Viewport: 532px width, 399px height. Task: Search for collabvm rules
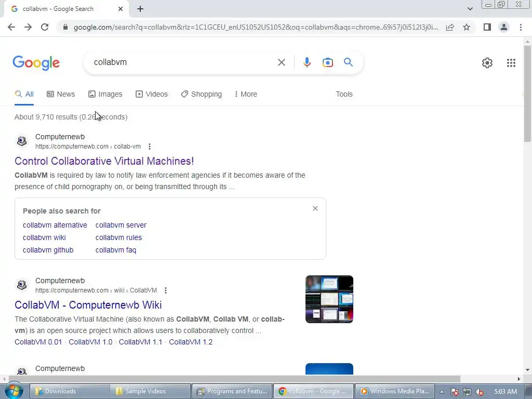tap(118, 238)
